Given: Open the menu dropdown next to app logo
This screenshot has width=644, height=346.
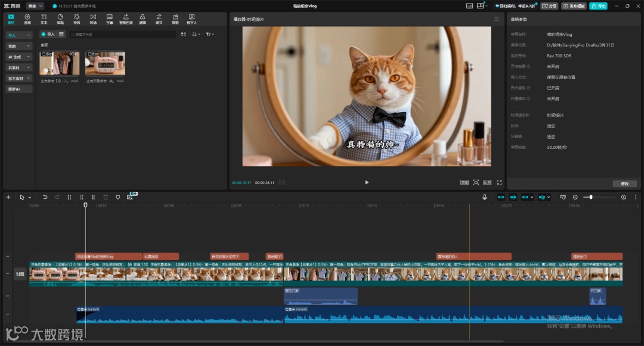Looking at the screenshot, I should 35,6.
